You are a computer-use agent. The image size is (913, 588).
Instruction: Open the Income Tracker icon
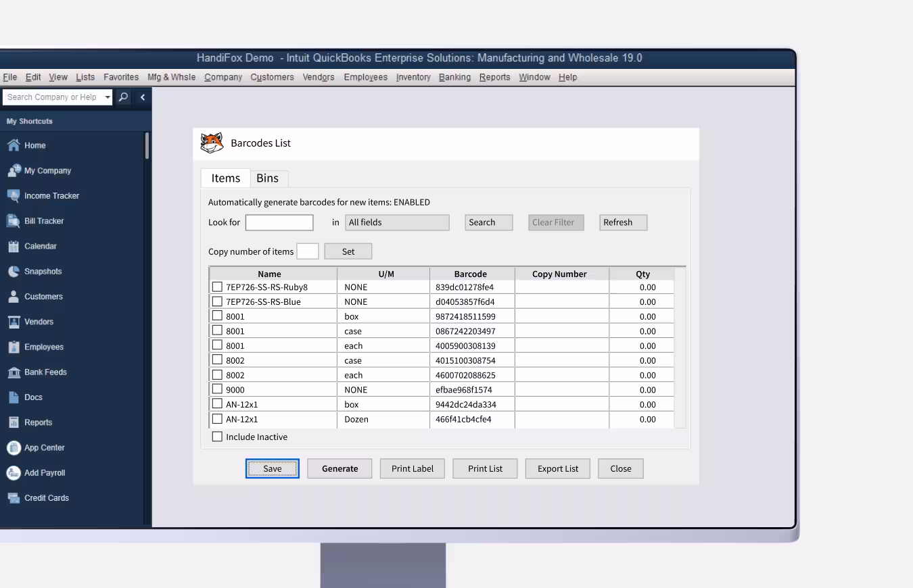(14, 196)
